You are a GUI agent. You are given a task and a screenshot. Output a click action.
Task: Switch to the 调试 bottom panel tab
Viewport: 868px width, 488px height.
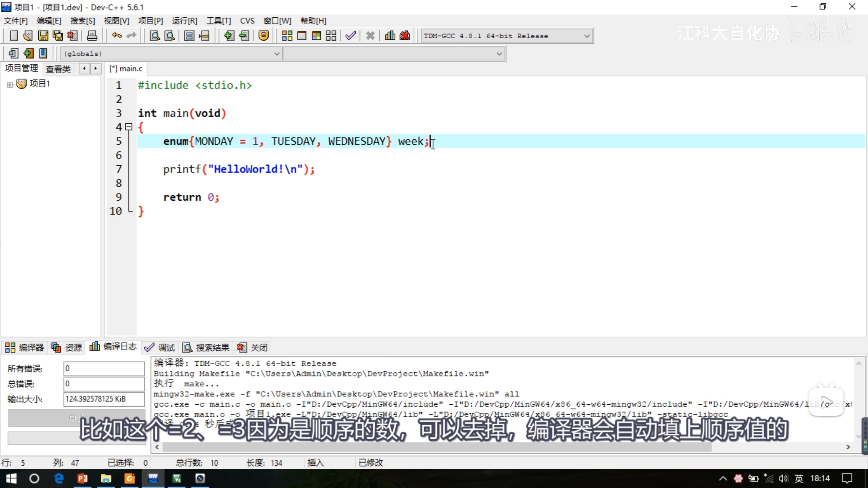tap(159, 347)
